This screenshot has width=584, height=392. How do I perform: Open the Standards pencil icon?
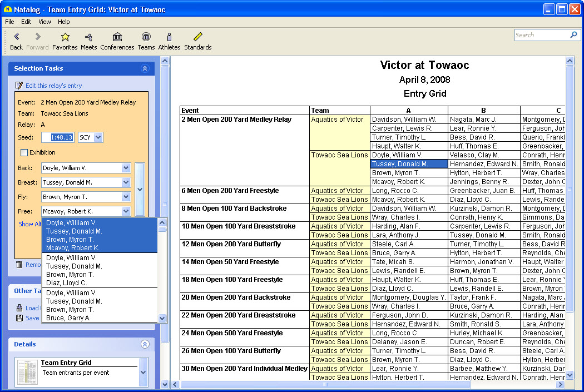point(198,37)
